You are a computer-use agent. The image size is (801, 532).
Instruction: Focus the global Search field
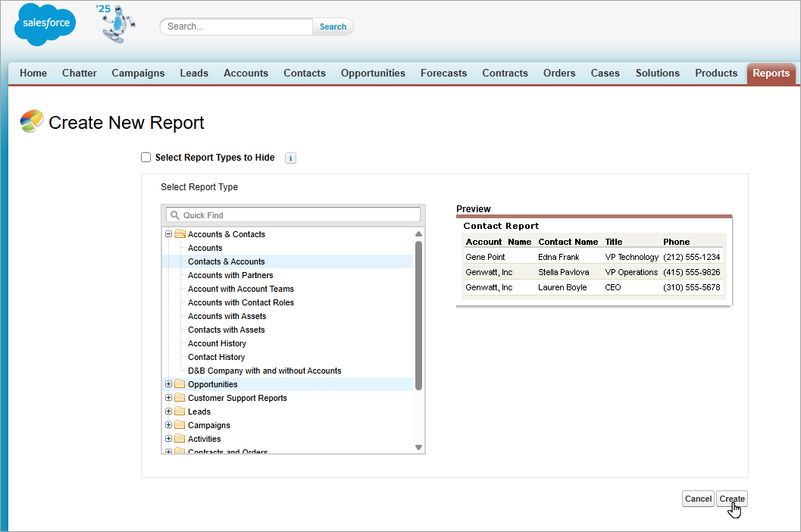[236, 27]
